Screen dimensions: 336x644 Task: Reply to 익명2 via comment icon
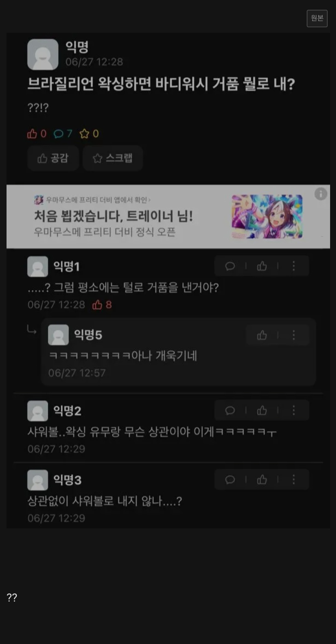[x=230, y=410]
